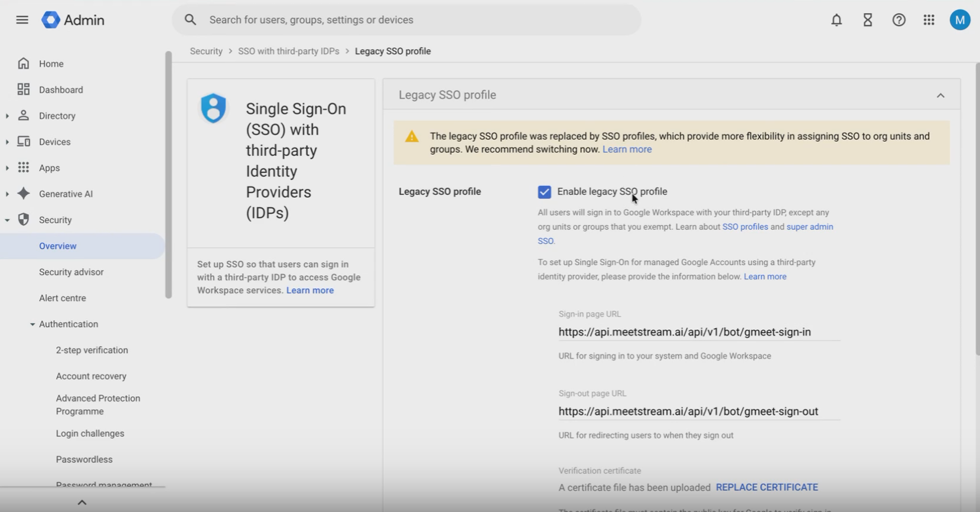Click the Apps grid icon in sidebar
The height and width of the screenshot is (512, 980).
click(24, 167)
